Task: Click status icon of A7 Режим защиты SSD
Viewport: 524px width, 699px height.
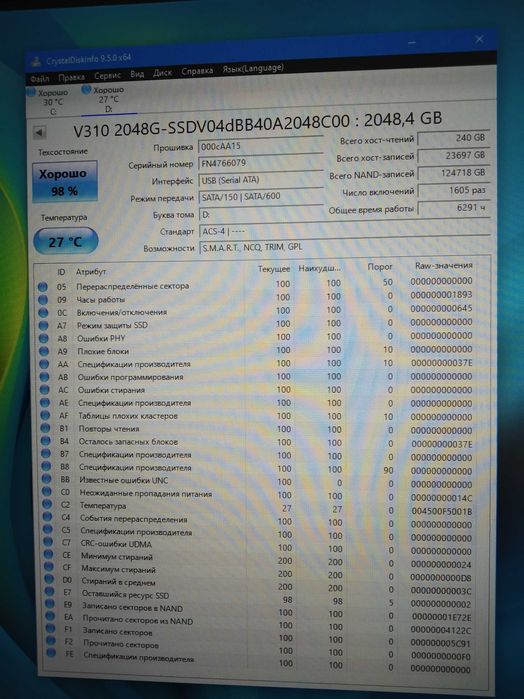Action: coord(43,326)
